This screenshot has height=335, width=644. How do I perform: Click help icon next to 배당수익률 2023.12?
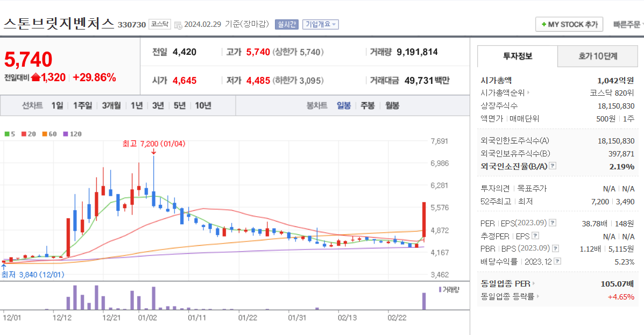click(557, 261)
